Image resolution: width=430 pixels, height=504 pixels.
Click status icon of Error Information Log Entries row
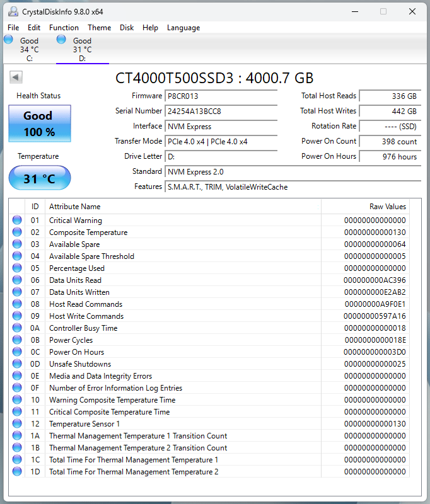tap(17, 387)
